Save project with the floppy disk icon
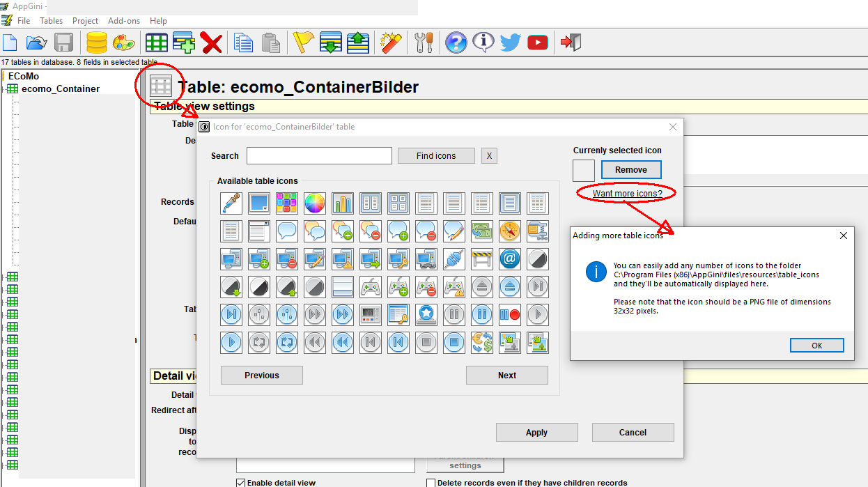 point(64,42)
